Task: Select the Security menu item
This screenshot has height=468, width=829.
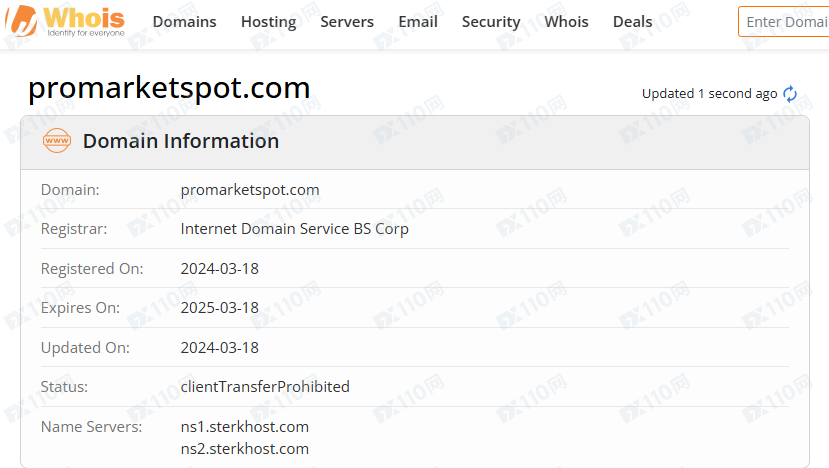Action: [491, 22]
